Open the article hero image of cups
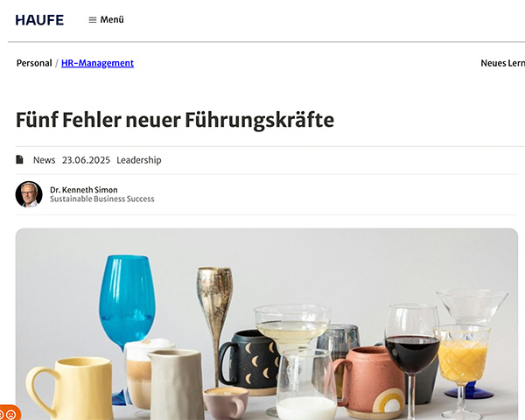 point(267,325)
